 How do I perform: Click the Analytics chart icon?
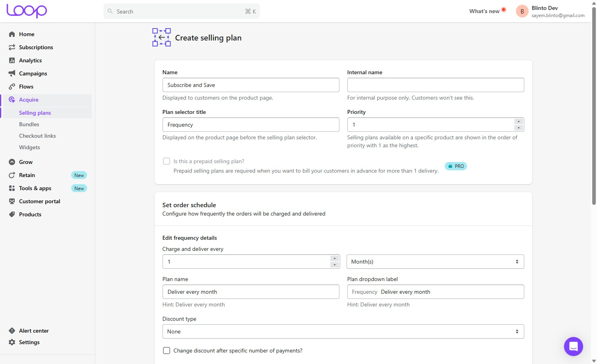pos(12,60)
